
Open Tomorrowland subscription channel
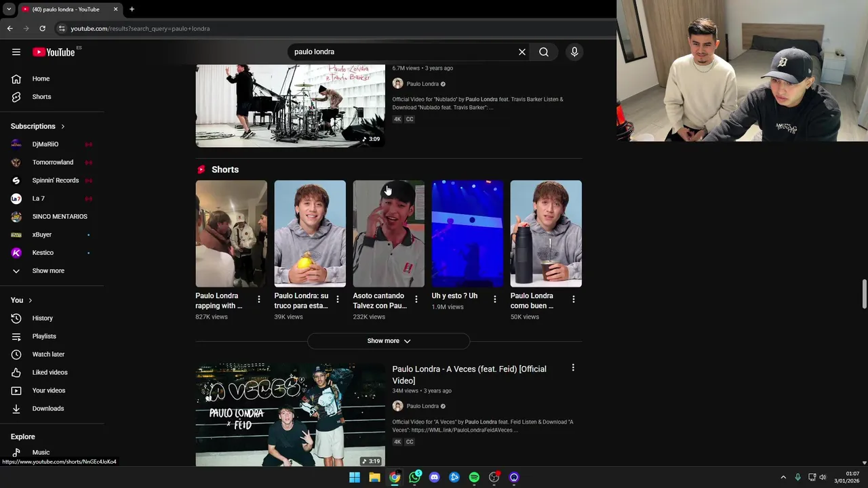pyautogui.click(x=52, y=163)
